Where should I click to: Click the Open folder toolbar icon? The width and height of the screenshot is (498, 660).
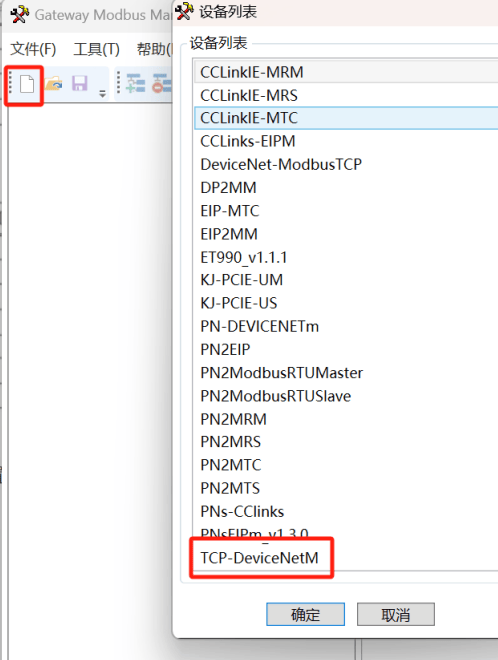click(53, 83)
